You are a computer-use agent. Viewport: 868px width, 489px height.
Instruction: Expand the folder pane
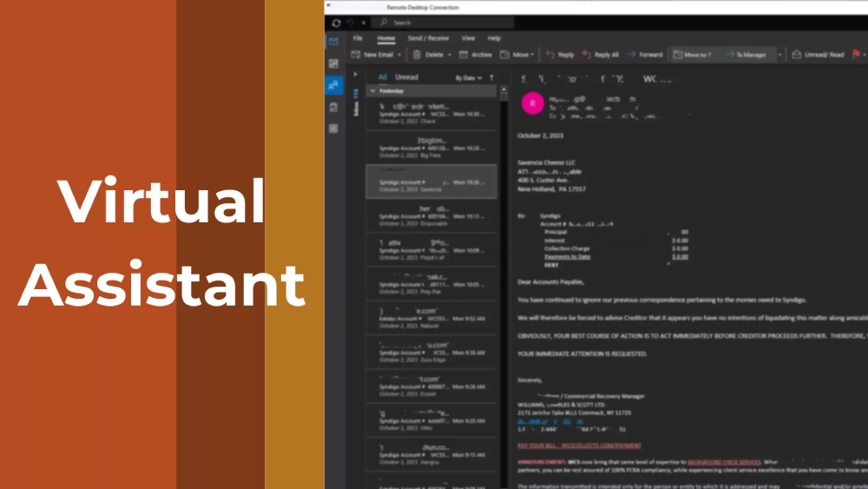pyautogui.click(x=355, y=75)
